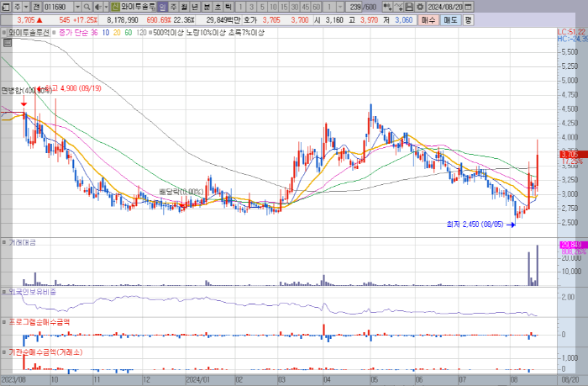Click the 500억이상 indicator legend label

pos(168,33)
